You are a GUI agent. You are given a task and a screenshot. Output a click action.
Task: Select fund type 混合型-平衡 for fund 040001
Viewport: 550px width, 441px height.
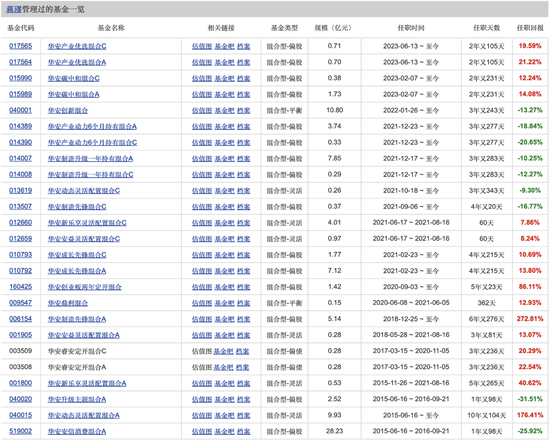click(284, 110)
